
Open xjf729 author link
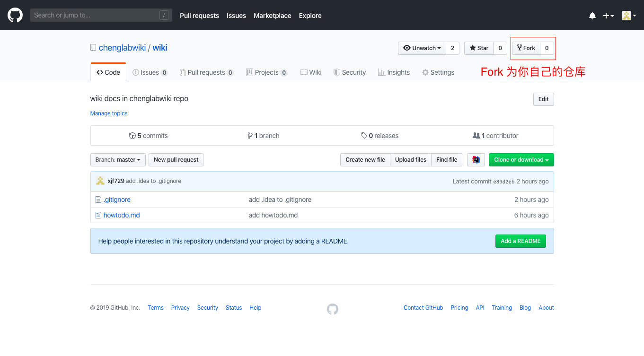click(116, 181)
